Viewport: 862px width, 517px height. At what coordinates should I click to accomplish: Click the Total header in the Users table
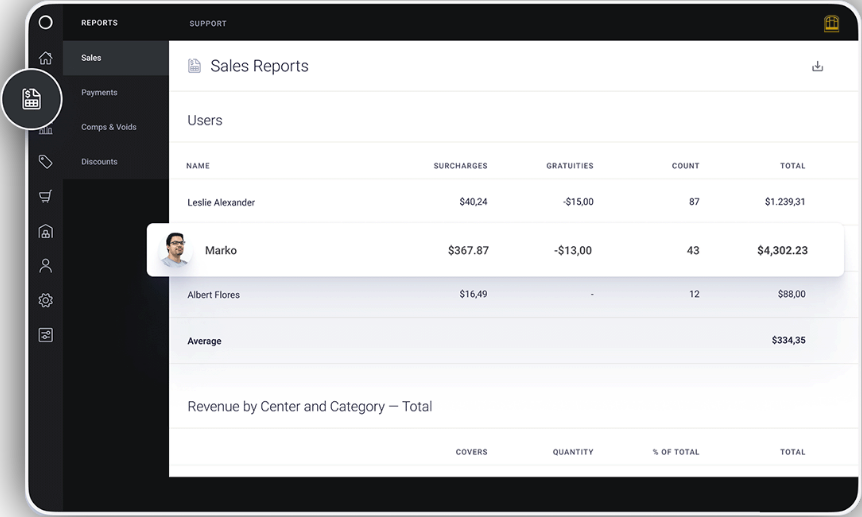coord(793,166)
